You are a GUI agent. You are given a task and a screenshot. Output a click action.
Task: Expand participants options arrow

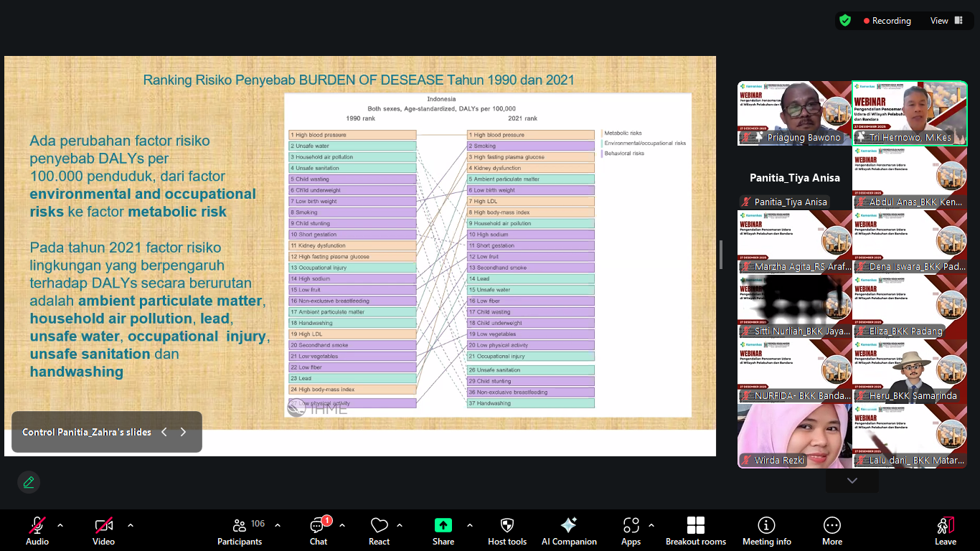coord(278,525)
